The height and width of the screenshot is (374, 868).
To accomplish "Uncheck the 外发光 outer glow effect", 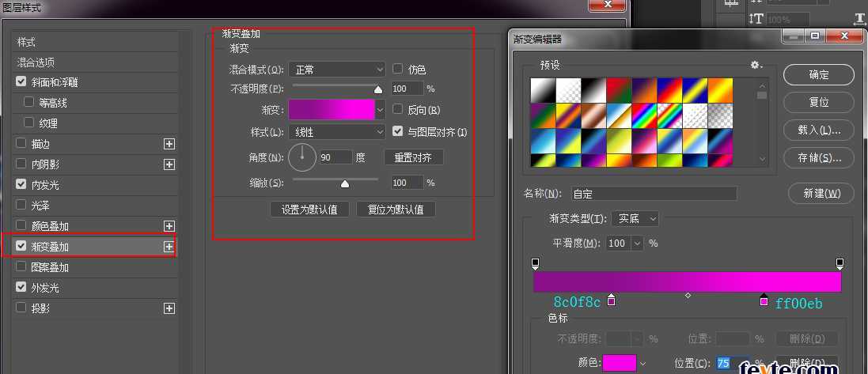I will tap(21, 288).
